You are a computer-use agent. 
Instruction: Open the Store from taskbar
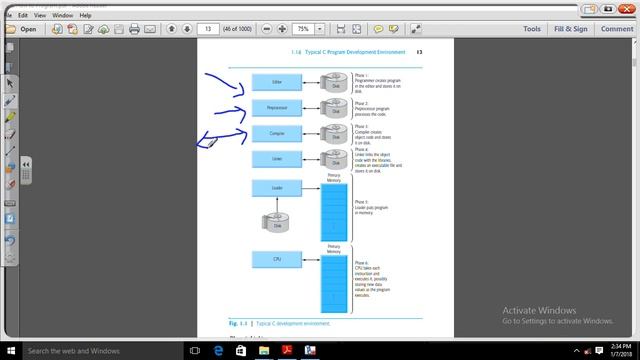tap(241, 351)
